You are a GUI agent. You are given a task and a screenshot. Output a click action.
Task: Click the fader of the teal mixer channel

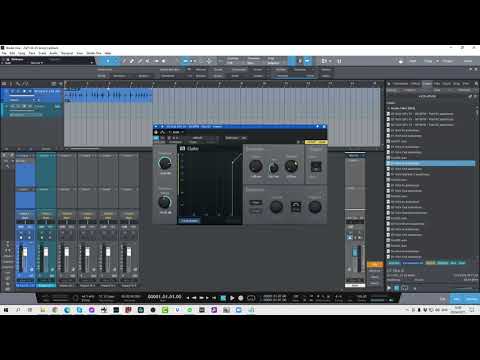point(46,252)
